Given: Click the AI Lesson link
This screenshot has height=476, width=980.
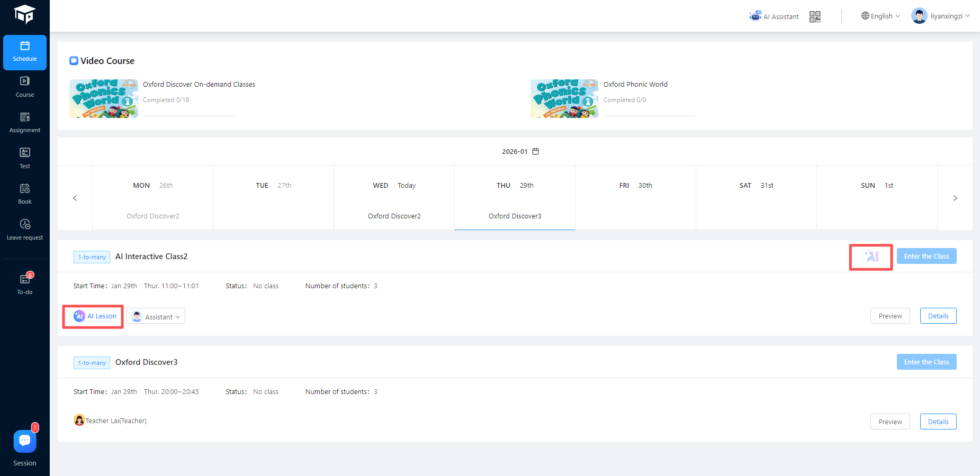Looking at the screenshot, I should point(95,316).
